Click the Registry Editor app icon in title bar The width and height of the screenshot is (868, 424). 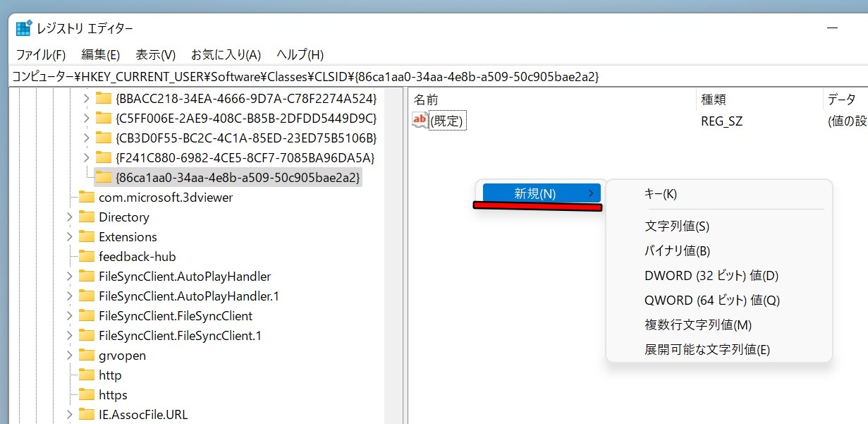(x=24, y=28)
